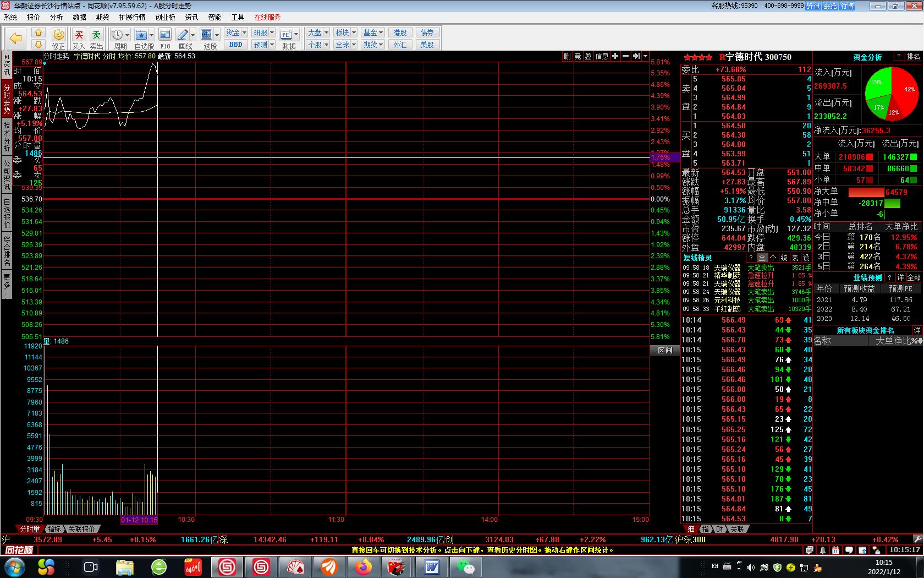Click the previous stock up arrow icon

pyautogui.click(x=38, y=32)
